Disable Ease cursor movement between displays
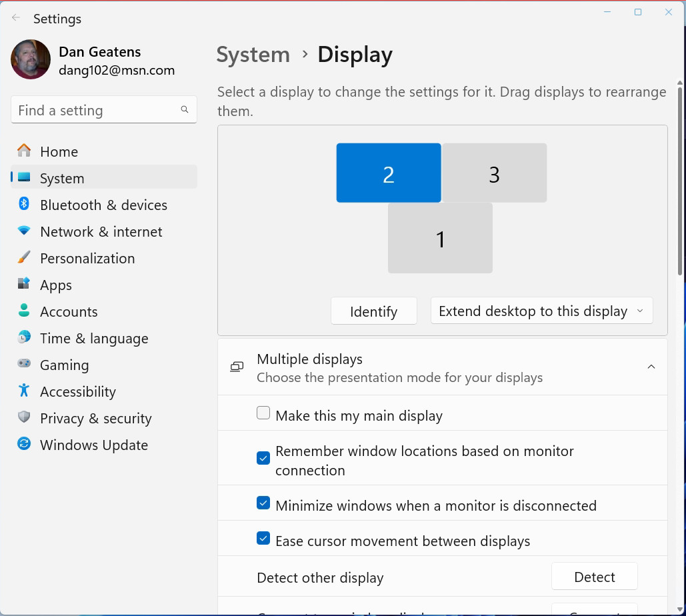 click(x=263, y=539)
